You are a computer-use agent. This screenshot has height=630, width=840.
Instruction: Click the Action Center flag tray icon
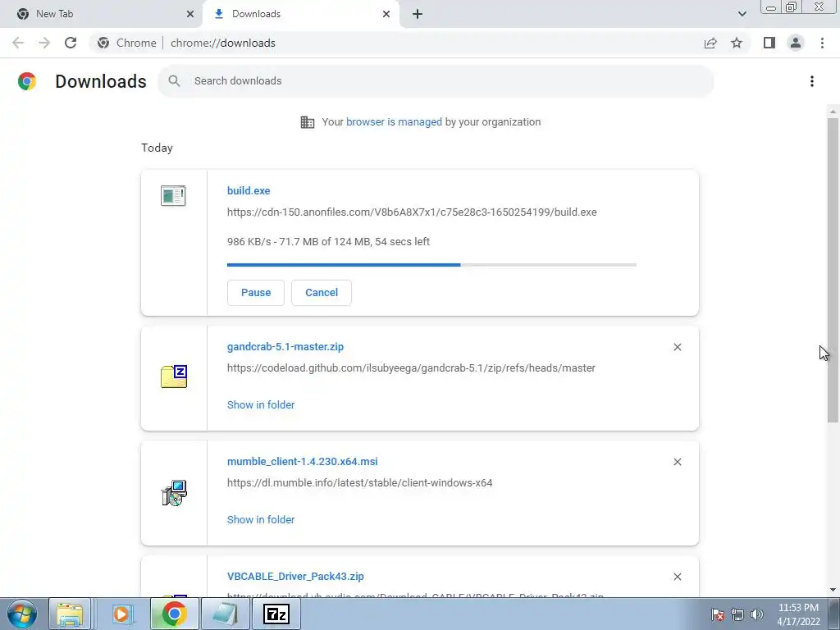pos(718,614)
